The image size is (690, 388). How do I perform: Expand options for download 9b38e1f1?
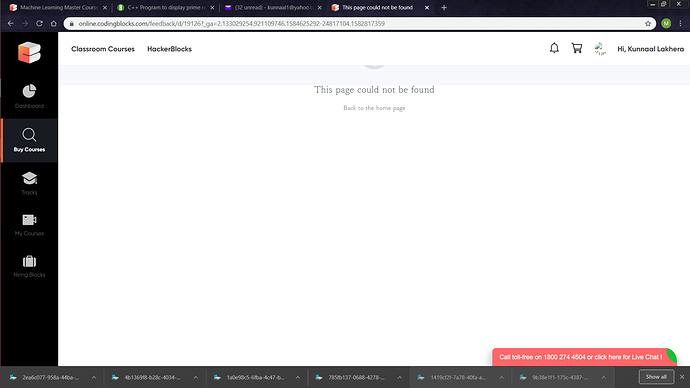604,377
